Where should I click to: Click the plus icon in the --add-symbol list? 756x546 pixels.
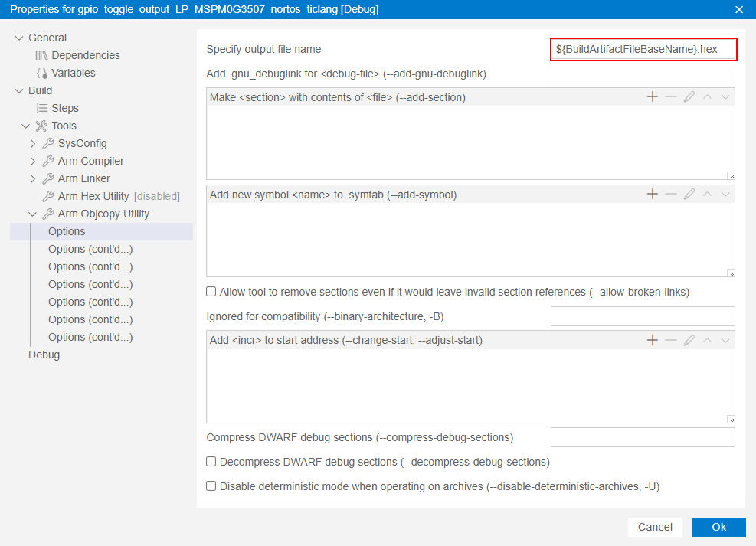[653, 195]
